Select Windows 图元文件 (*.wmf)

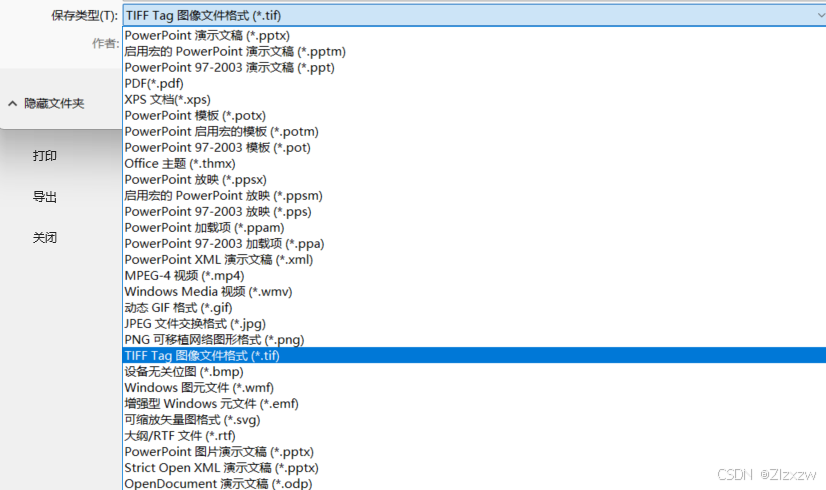tap(474, 388)
